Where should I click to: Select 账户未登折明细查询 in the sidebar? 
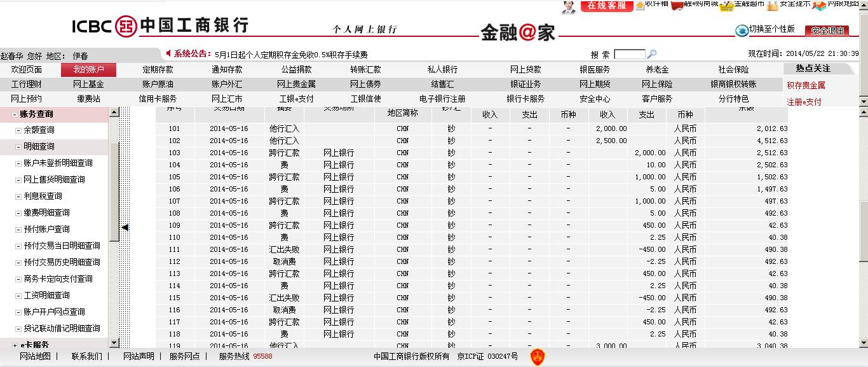point(58,163)
